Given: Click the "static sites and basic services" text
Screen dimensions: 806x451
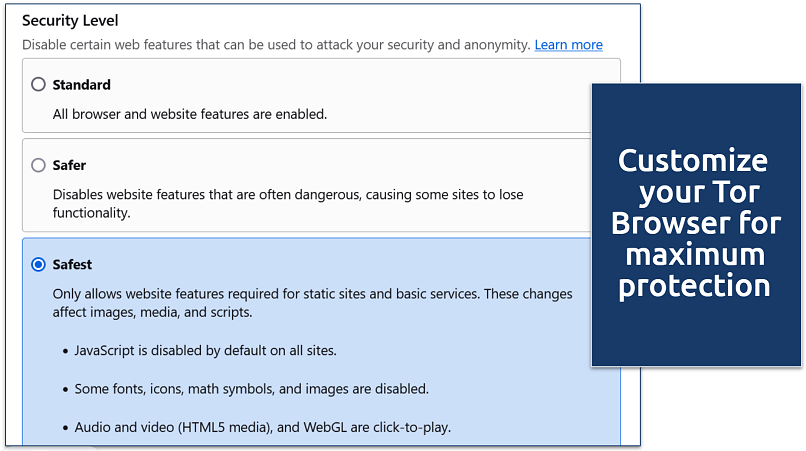Looking at the screenshot, I should pyautogui.click(x=400, y=294).
